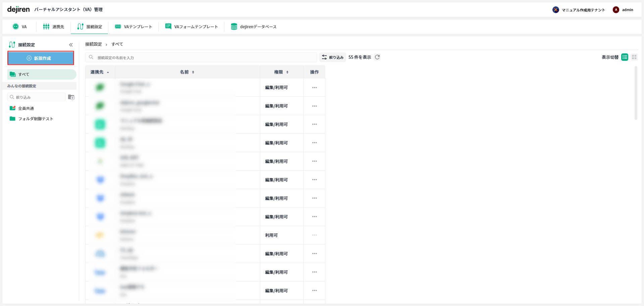Collapse the 接続設定 sidebar panel
The height and width of the screenshot is (306, 644).
(71, 45)
